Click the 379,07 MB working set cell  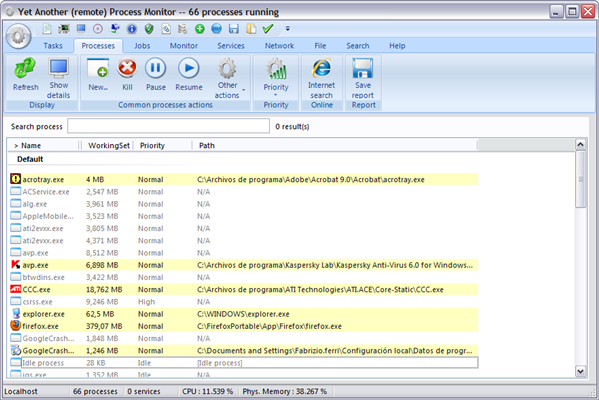click(104, 326)
